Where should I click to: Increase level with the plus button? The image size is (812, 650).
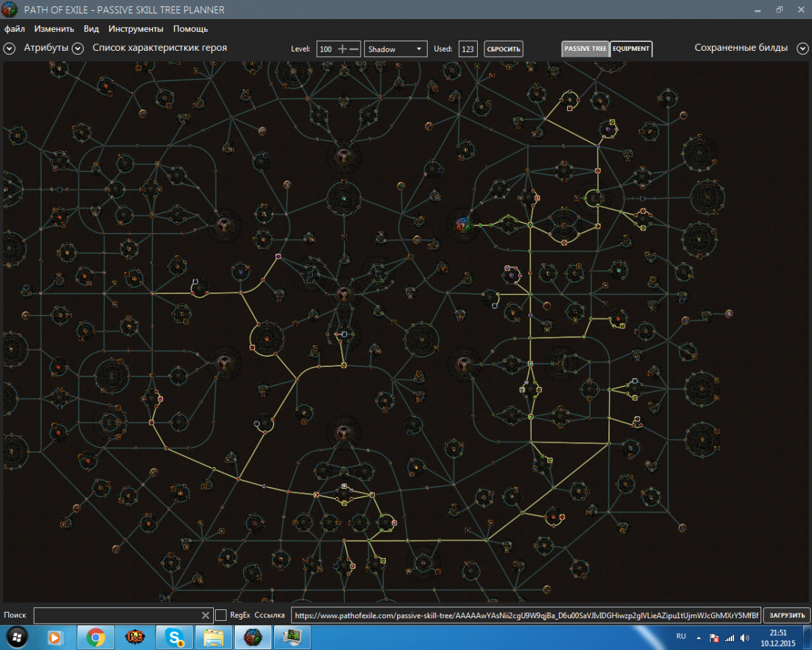[x=342, y=49]
